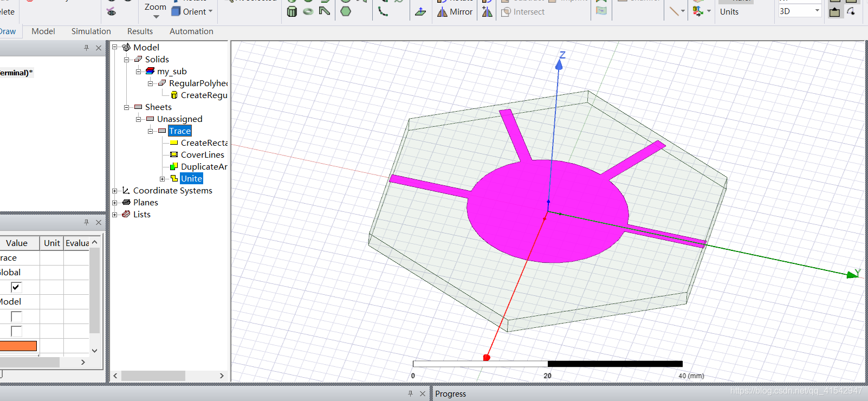Viewport: 868px width, 401px height.
Task: Click the Mirror tool
Action: click(x=455, y=11)
